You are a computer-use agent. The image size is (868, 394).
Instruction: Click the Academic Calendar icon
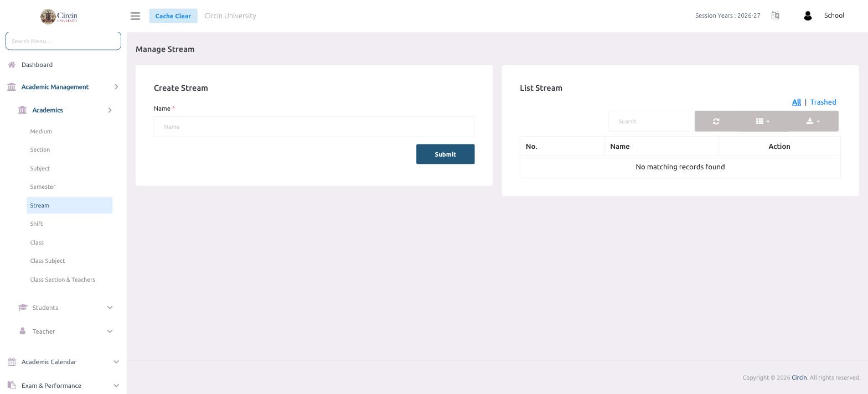(12, 362)
